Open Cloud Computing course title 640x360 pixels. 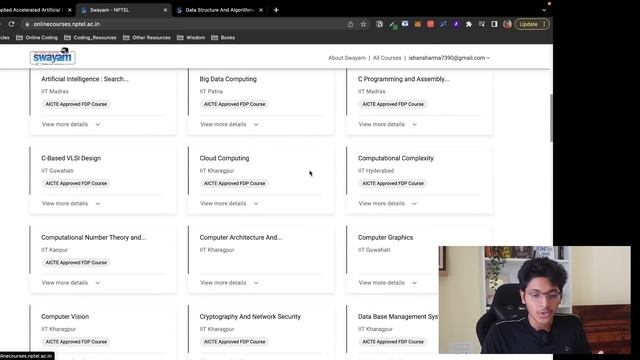click(224, 158)
